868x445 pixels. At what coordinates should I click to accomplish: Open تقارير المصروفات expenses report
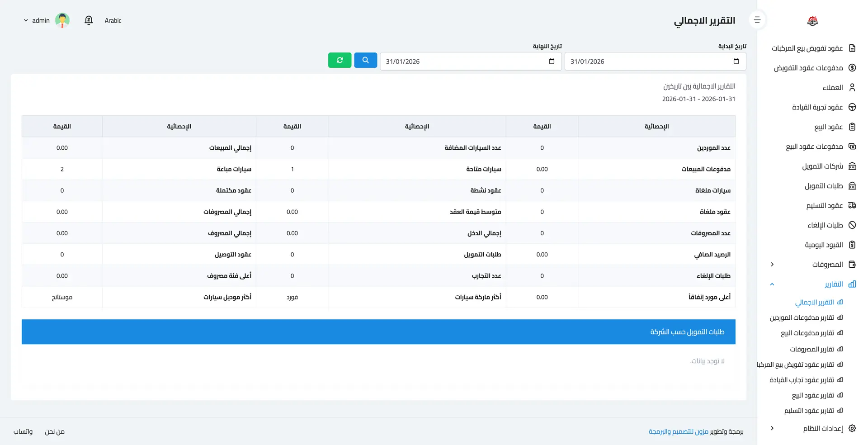pyautogui.click(x=811, y=349)
